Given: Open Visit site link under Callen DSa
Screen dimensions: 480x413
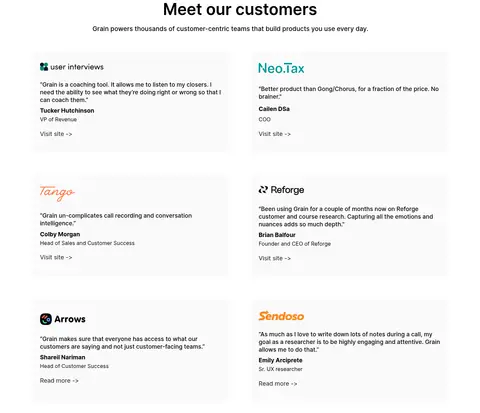Looking at the screenshot, I should coord(274,134).
